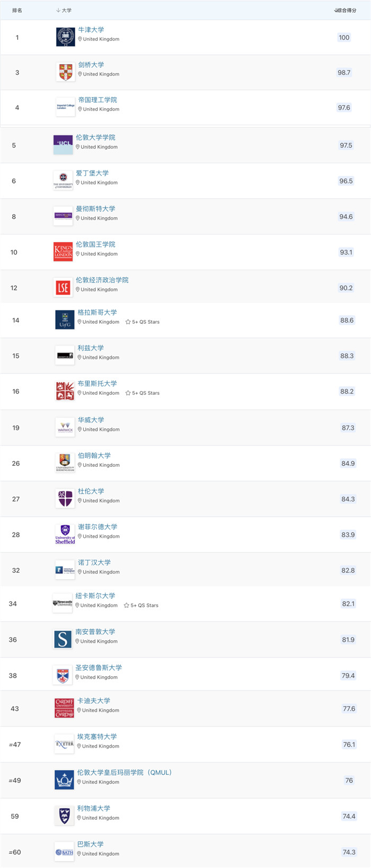Open the Cardiff University red logo
The height and width of the screenshot is (868, 371).
coord(65,708)
